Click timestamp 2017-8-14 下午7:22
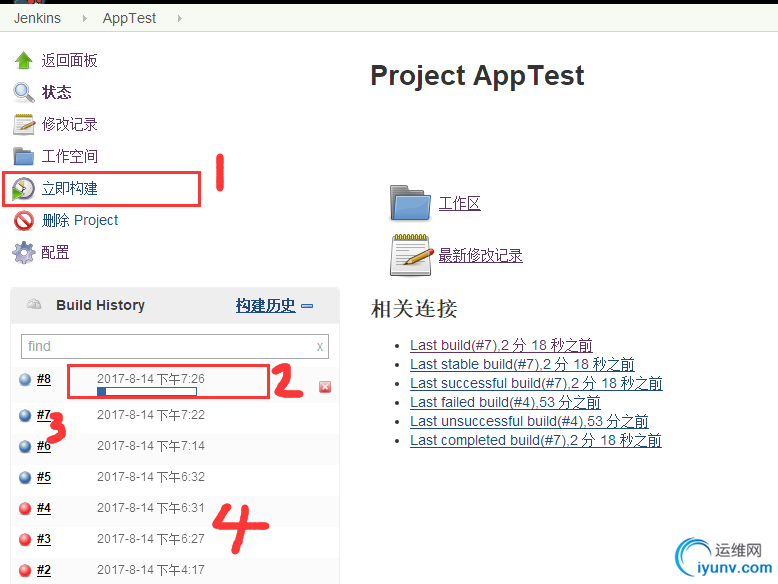 click(x=151, y=415)
